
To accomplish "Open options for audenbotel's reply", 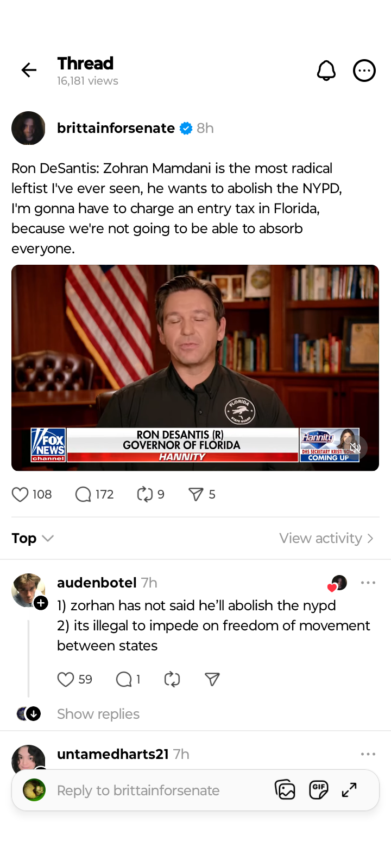I will [x=368, y=583].
